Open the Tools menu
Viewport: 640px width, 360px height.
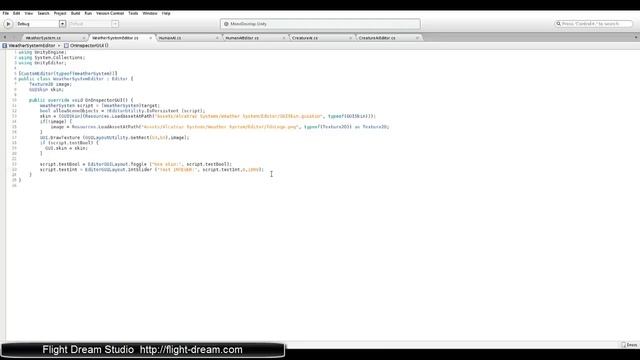pyautogui.click(x=133, y=13)
